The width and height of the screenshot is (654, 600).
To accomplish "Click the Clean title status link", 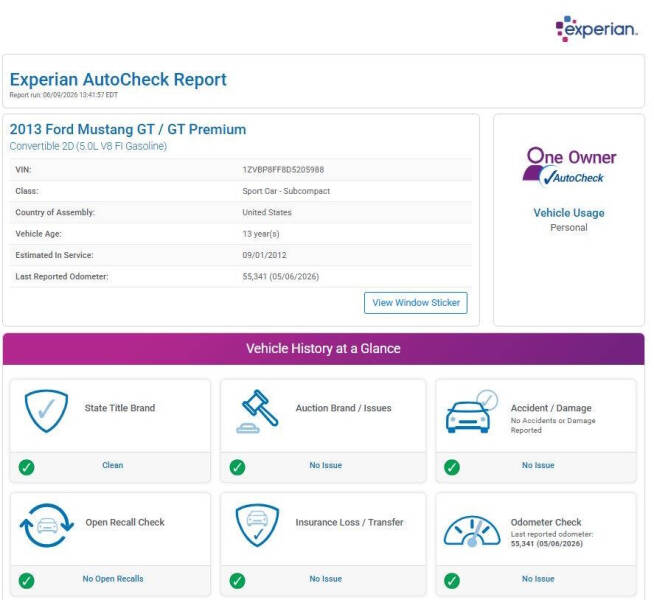I will pos(113,465).
